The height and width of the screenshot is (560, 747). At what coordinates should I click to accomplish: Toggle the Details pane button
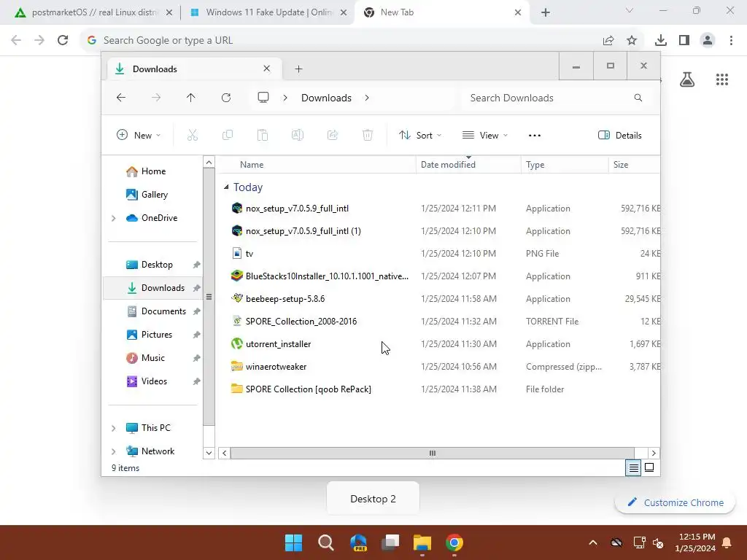click(x=620, y=135)
